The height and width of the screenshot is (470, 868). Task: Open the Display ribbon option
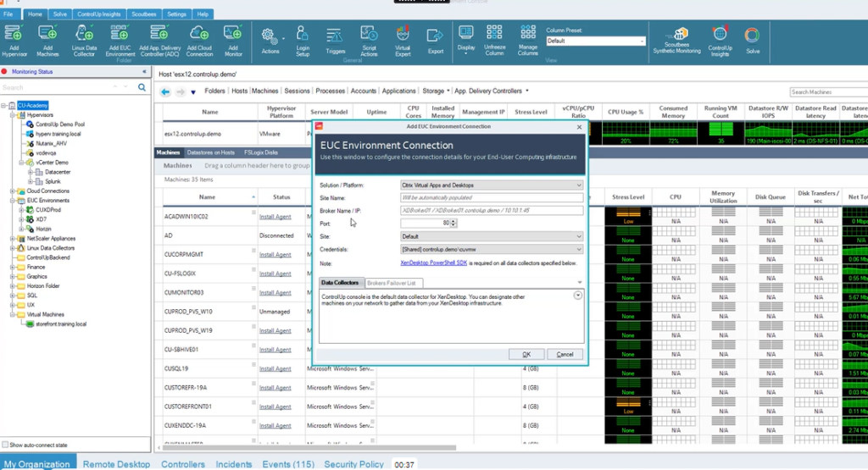466,41
